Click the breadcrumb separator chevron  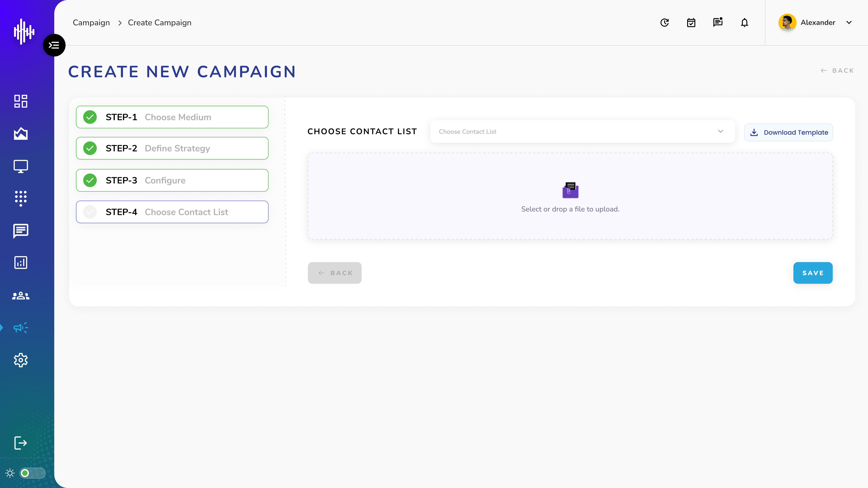coord(120,23)
